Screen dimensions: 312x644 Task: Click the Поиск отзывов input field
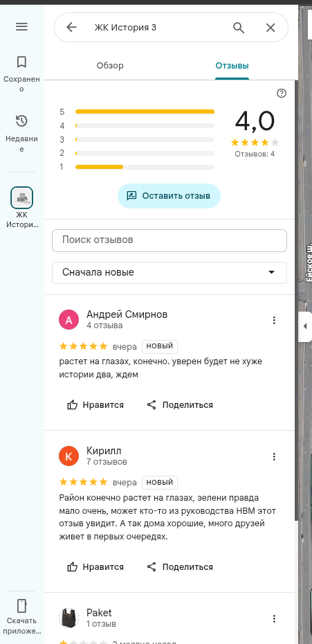(169, 240)
